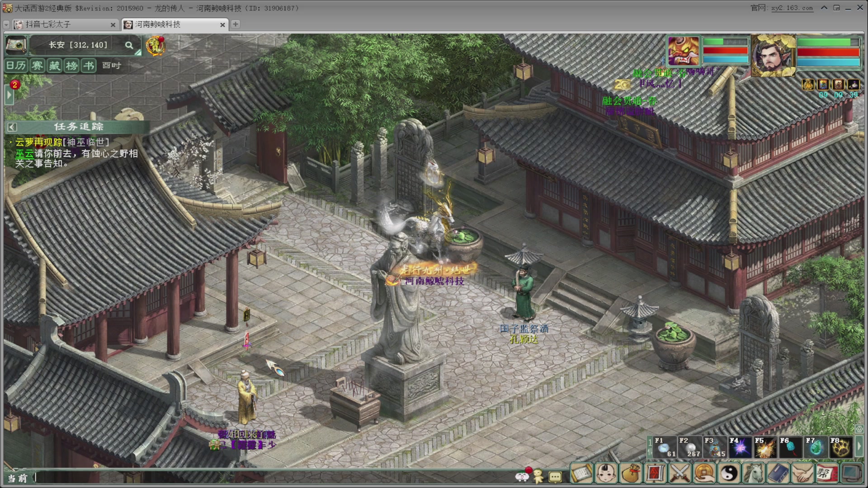Open the world map scroll icon
Screen dimensions: 868x488
pos(16,45)
